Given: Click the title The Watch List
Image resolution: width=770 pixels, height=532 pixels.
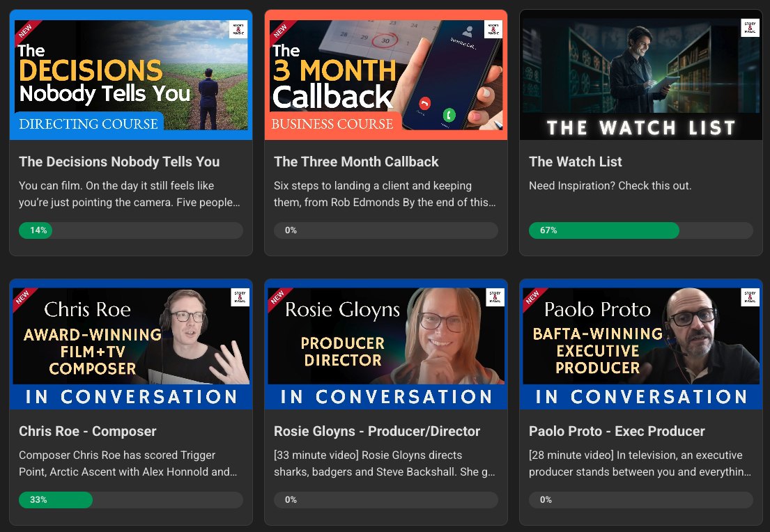Looking at the screenshot, I should pyautogui.click(x=575, y=162).
